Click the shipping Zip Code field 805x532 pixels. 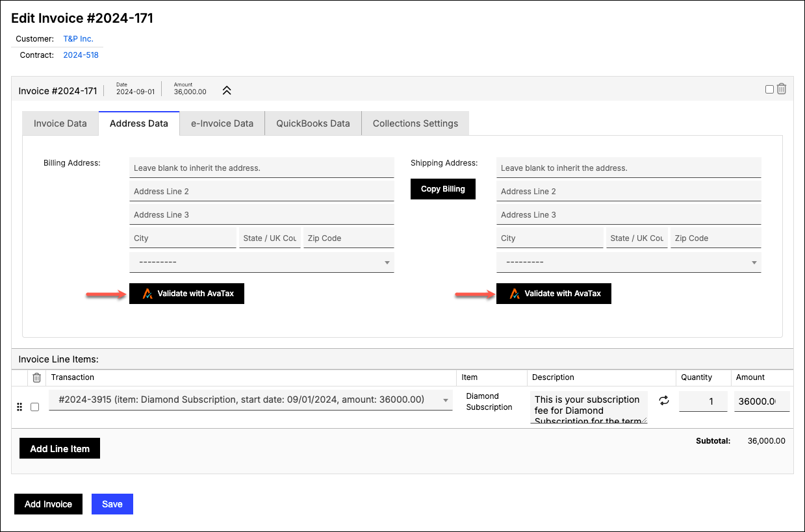(716, 238)
